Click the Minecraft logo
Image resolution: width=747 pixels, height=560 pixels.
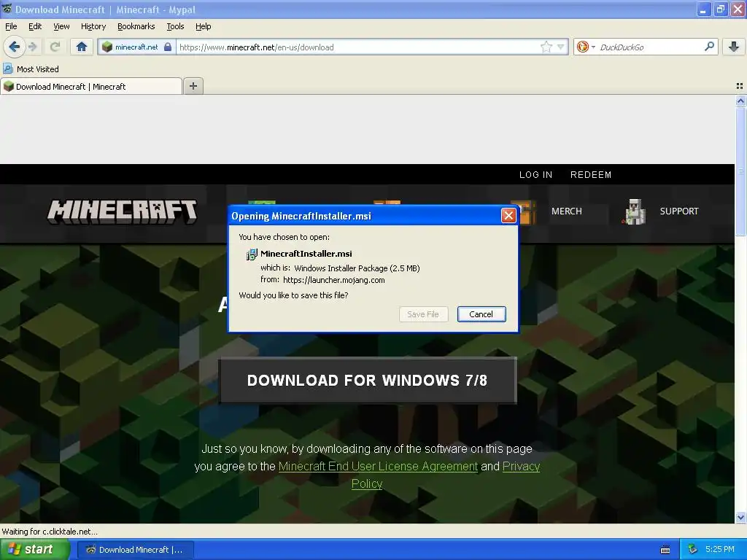(x=122, y=212)
